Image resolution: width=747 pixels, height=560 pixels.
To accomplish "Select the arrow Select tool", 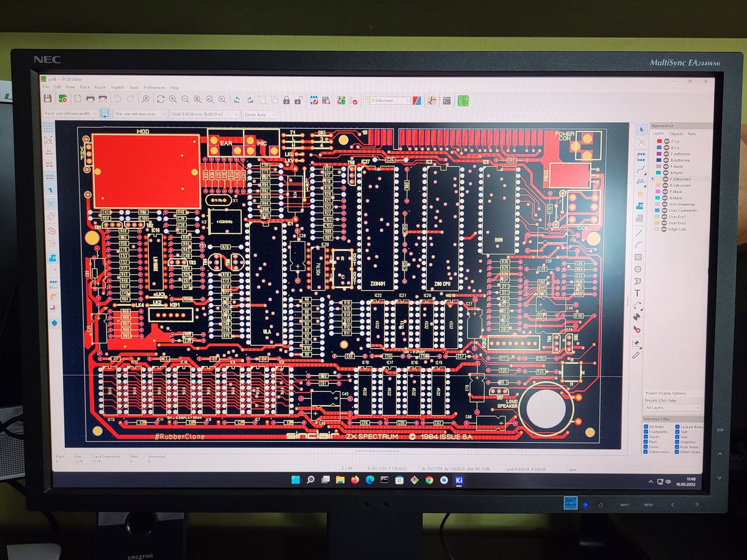I will (642, 129).
